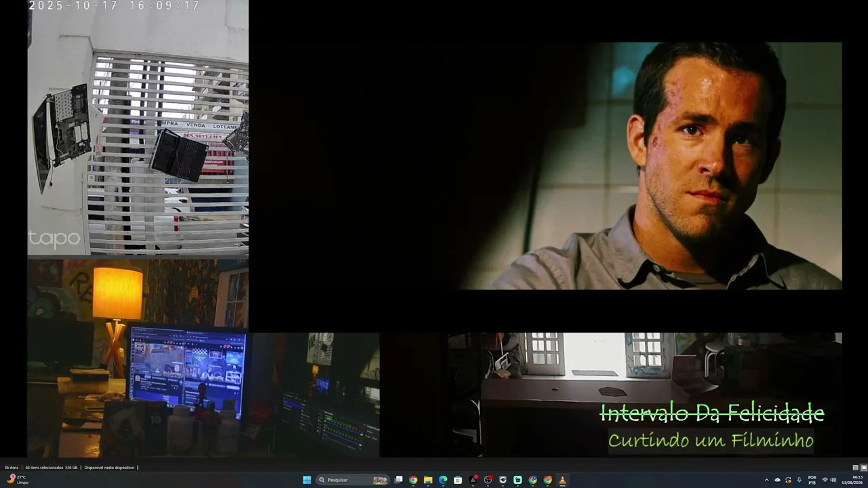Open Microsoft Store from the taskbar
The width and height of the screenshot is (868, 488).
point(458,480)
